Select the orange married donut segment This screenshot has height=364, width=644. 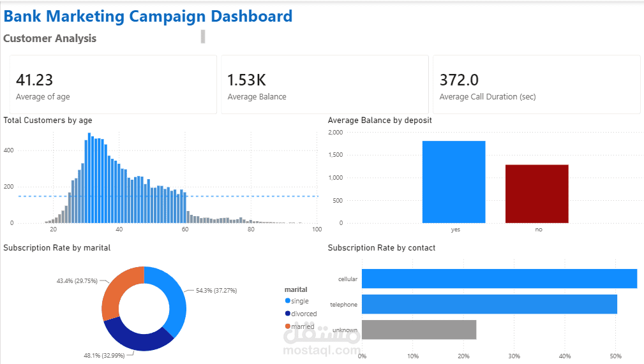(x=117, y=289)
